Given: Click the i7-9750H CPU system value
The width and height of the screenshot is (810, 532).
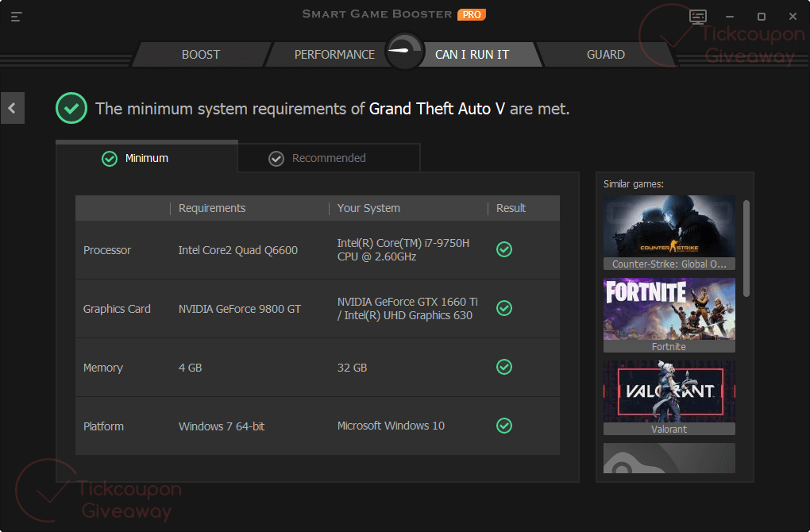Looking at the screenshot, I should click(x=403, y=249).
